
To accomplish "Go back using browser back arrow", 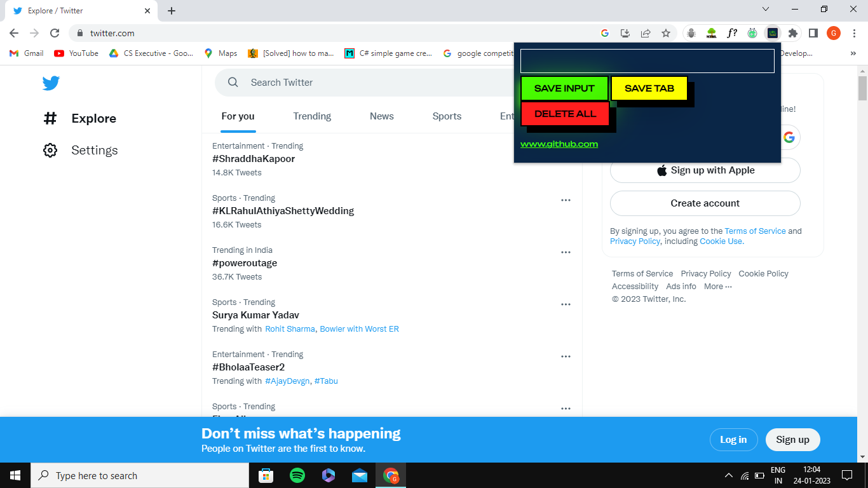I will (x=14, y=33).
